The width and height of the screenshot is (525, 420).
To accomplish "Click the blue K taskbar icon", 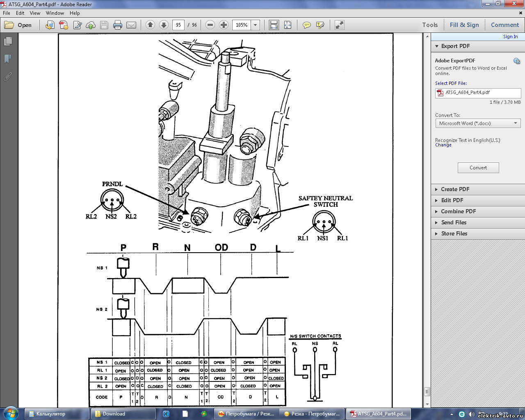I will coord(166,414).
